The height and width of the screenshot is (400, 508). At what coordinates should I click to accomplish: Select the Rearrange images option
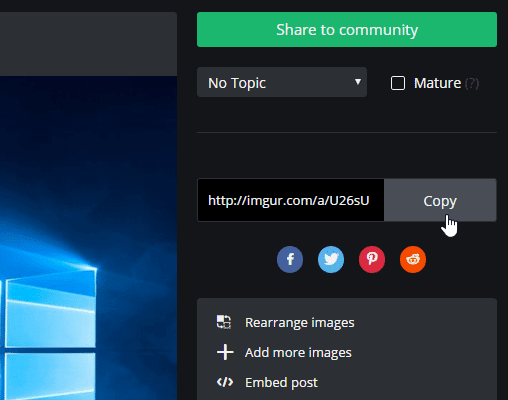pyautogui.click(x=299, y=322)
